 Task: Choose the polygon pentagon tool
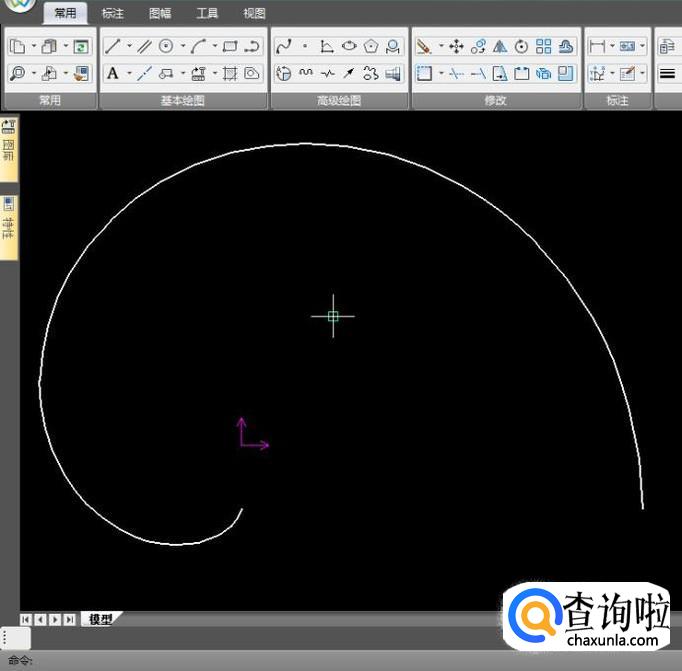371,46
